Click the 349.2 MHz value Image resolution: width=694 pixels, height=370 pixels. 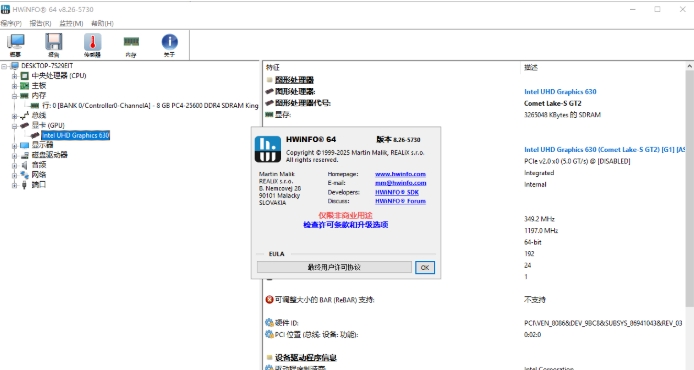click(x=540, y=219)
